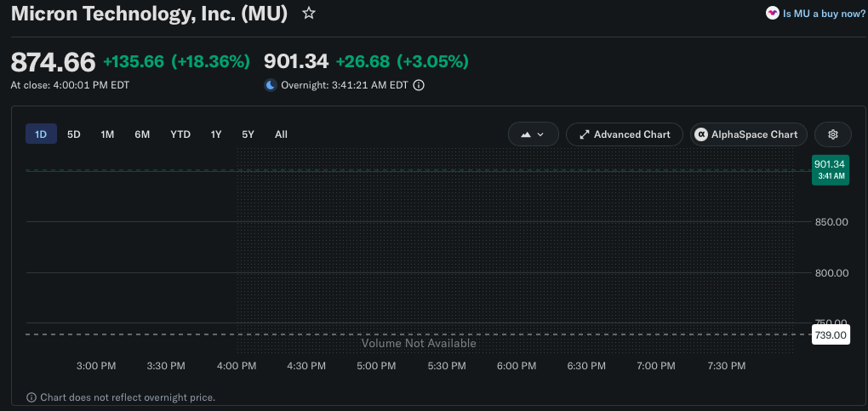This screenshot has width=868, height=411.
Task: Click 'At close: 4:00:01 PM EDT' text
Action: pyautogui.click(x=71, y=85)
